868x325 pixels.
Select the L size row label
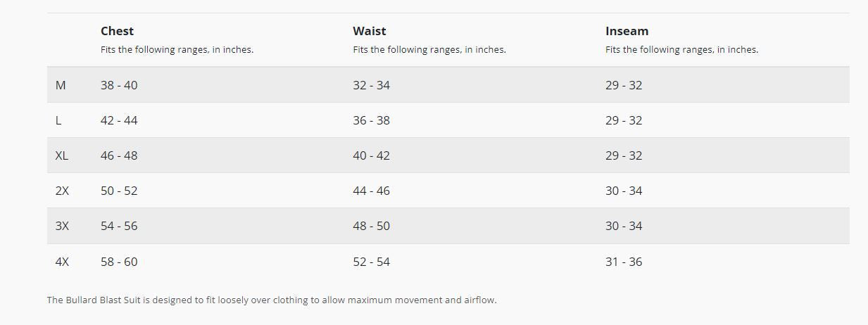[x=58, y=120]
